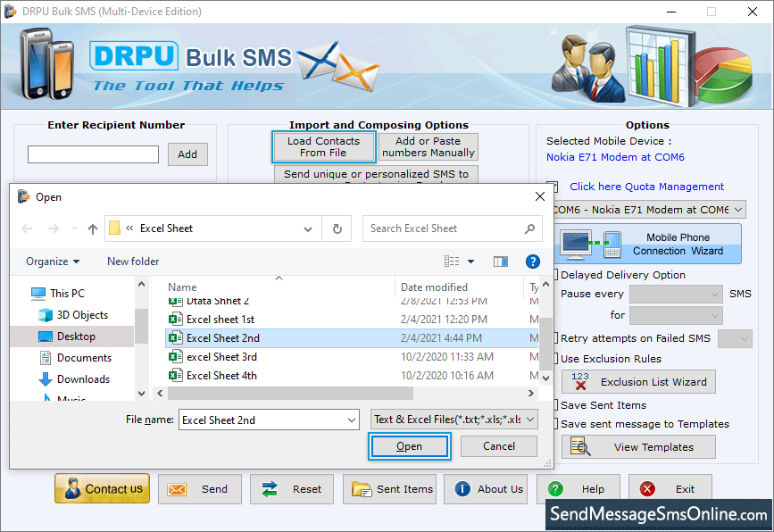This screenshot has width=774, height=532.
Task: Click the recipient number input field
Action: click(93, 154)
